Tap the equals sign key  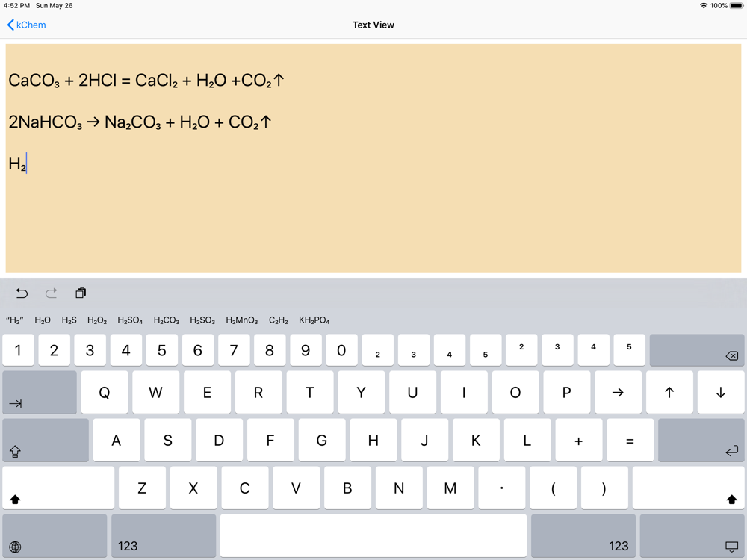pos(630,440)
